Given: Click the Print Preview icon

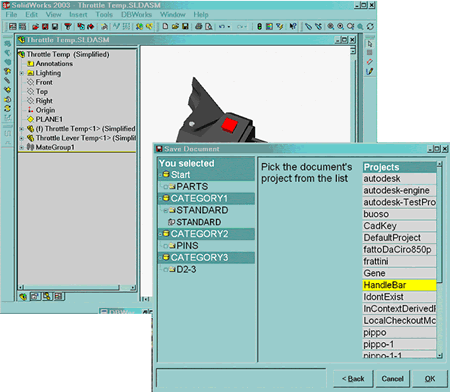Looking at the screenshot, I should (x=209, y=26).
